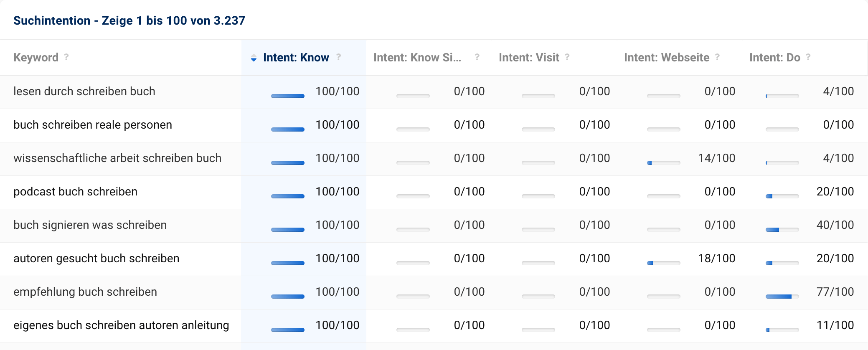Click Visit value 0/100 for 'buch schreiben reale personen'
Image resolution: width=868 pixels, height=350 pixels.
(x=595, y=125)
